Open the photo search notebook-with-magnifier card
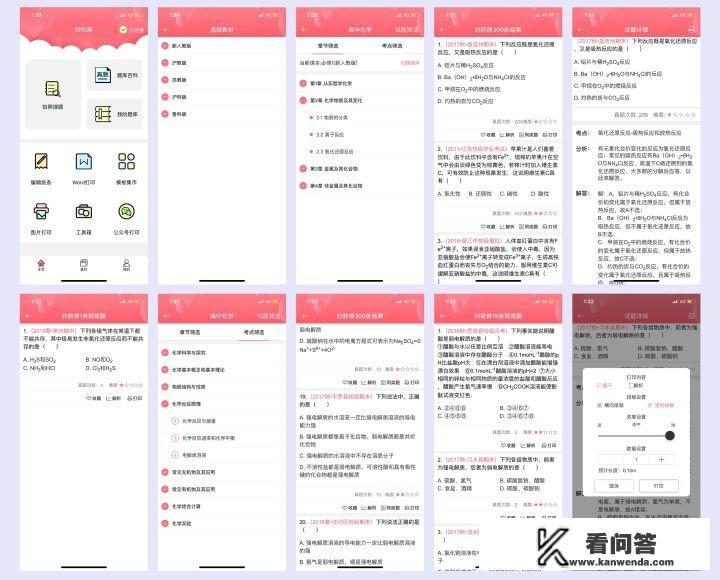Image resolution: width=720 pixels, height=580 pixels. click(53, 94)
